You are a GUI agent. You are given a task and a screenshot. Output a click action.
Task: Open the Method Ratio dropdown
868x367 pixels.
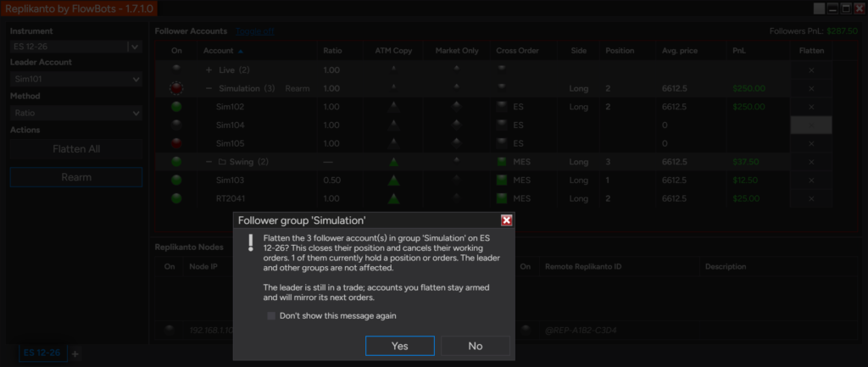(x=76, y=113)
